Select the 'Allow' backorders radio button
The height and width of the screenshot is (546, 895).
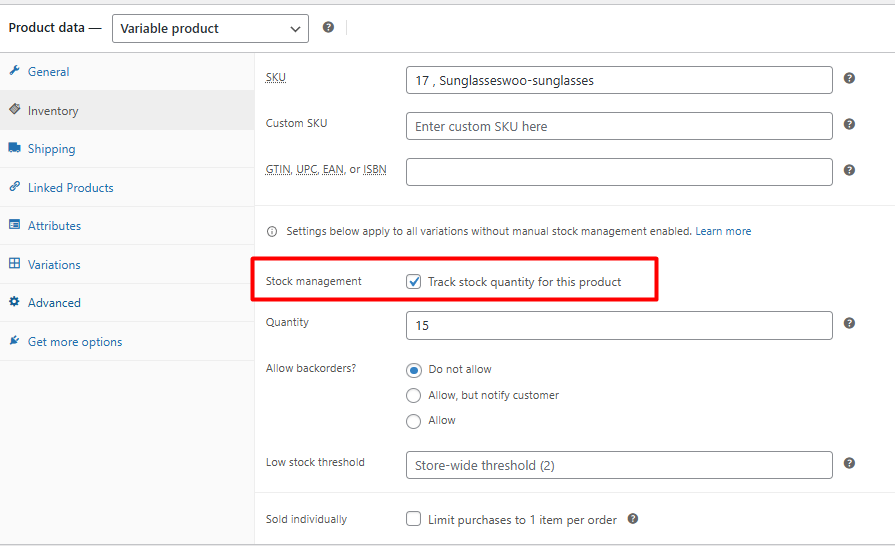[x=414, y=421]
